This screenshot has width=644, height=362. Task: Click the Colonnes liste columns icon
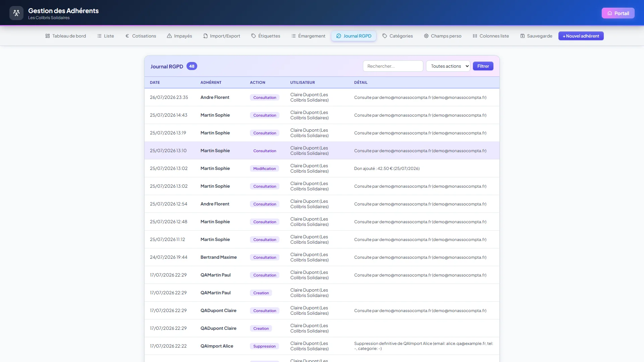(475, 36)
